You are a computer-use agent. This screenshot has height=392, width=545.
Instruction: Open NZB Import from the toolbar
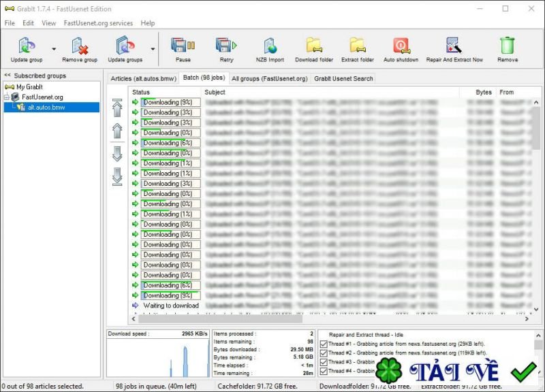(270, 46)
